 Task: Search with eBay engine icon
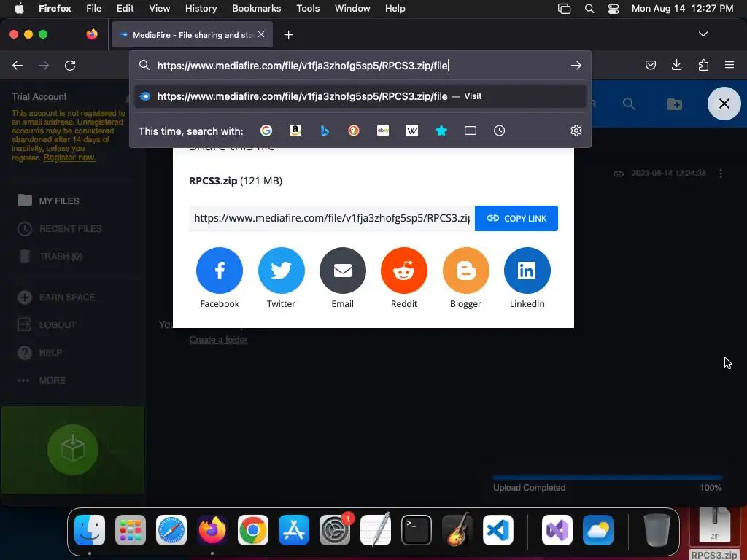[x=383, y=131]
